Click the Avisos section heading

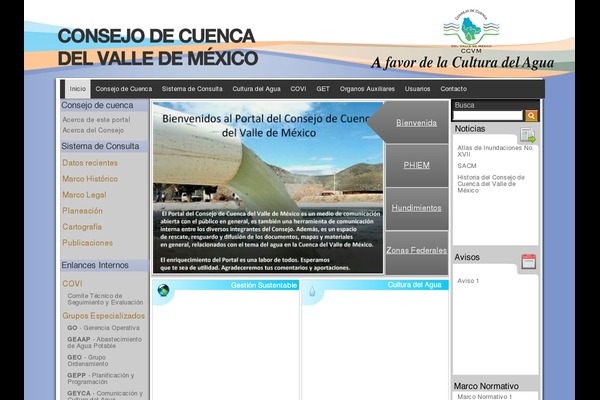(467, 257)
